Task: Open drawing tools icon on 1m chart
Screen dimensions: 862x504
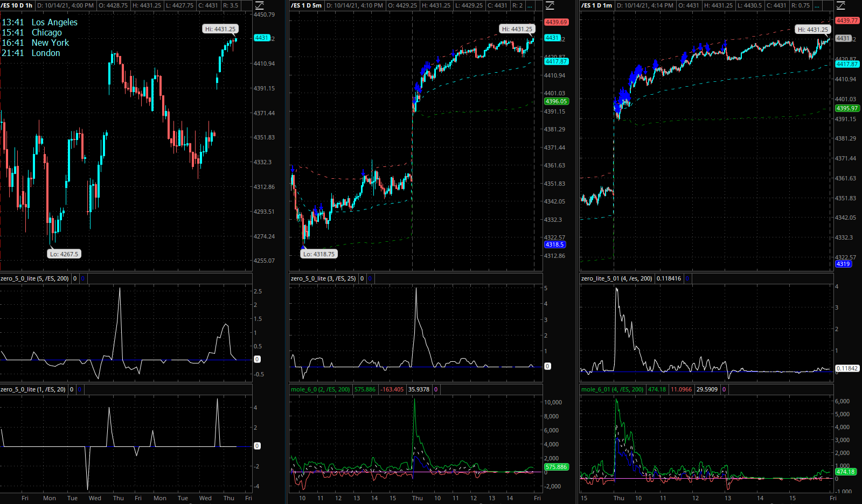Action: pos(841,5)
